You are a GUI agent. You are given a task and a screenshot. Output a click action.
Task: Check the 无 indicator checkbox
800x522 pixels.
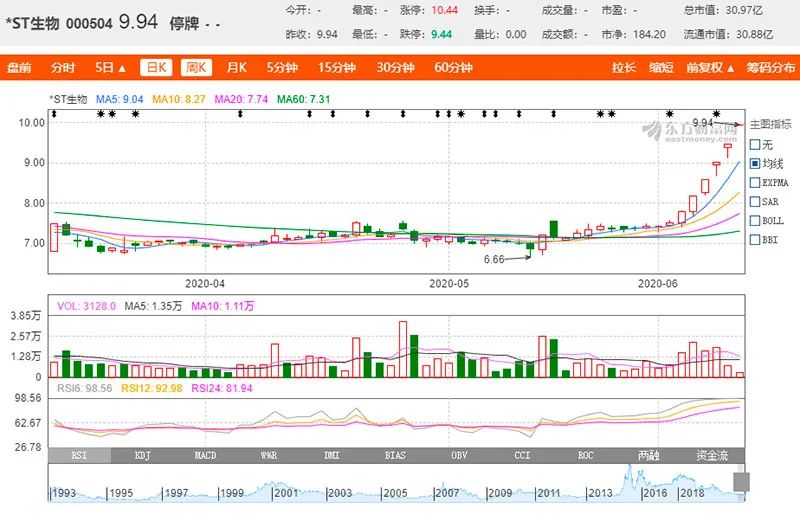[755, 144]
